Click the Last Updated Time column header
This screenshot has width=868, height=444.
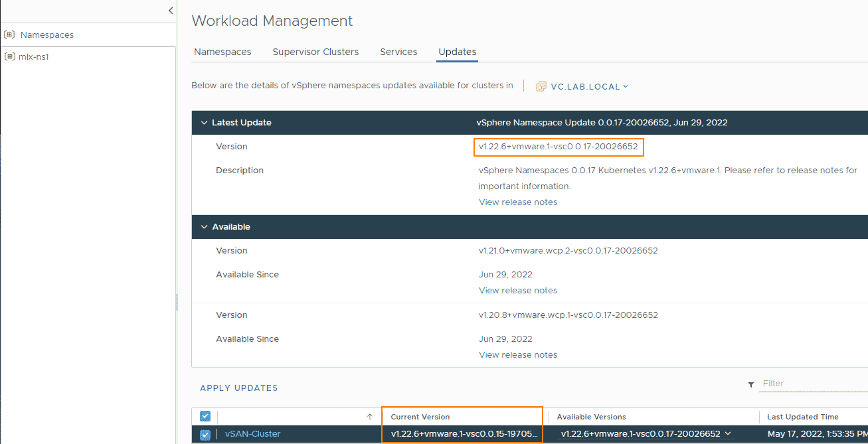[x=802, y=417]
